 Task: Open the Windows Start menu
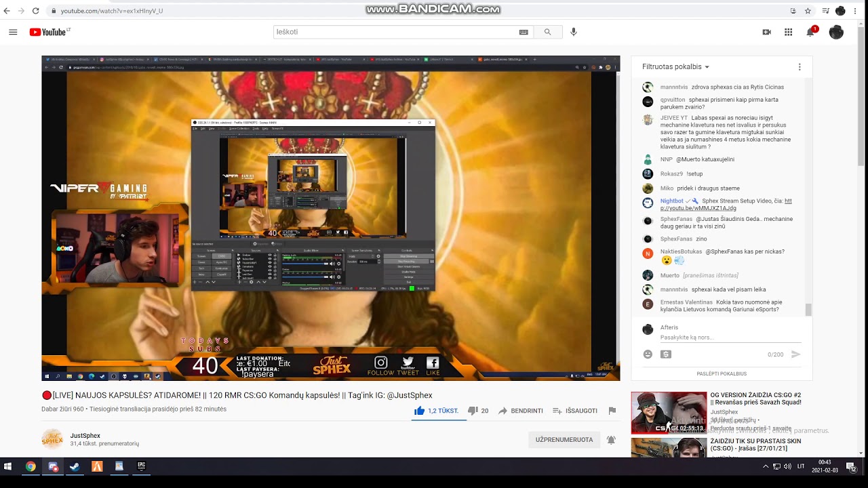click(x=8, y=466)
